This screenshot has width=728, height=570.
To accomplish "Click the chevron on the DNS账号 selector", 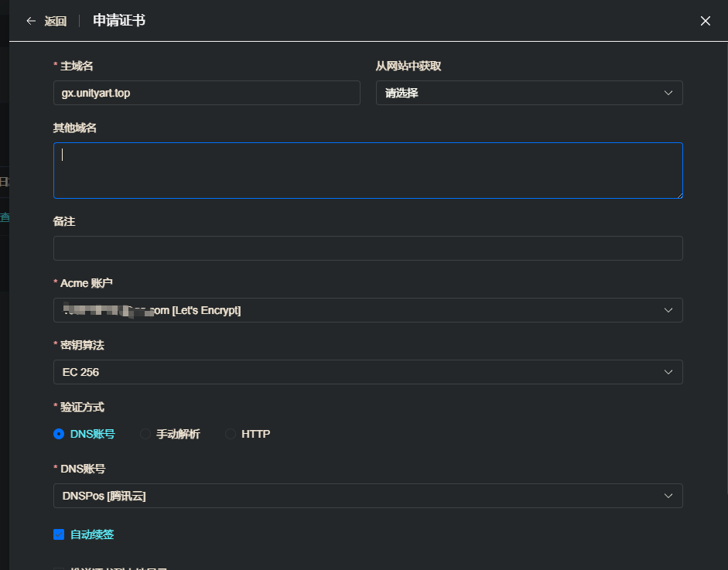I will pyautogui.click(x=668, y=496).
